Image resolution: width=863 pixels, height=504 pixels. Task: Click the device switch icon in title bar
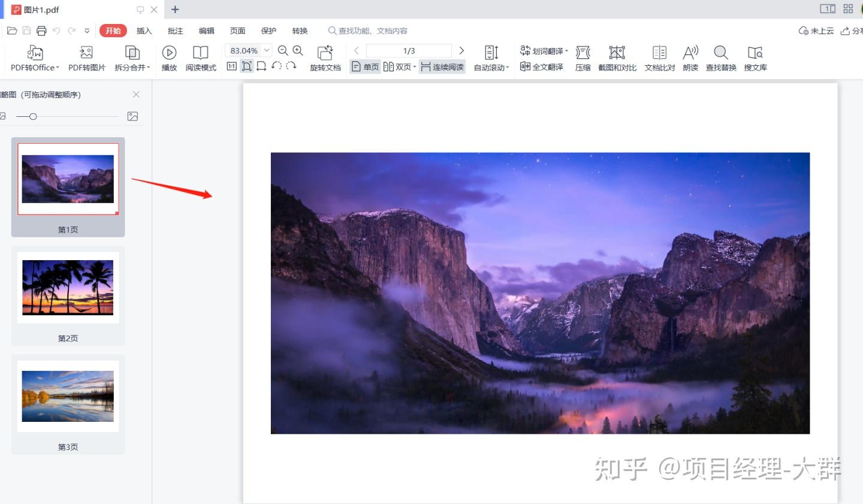coord(828,9)
